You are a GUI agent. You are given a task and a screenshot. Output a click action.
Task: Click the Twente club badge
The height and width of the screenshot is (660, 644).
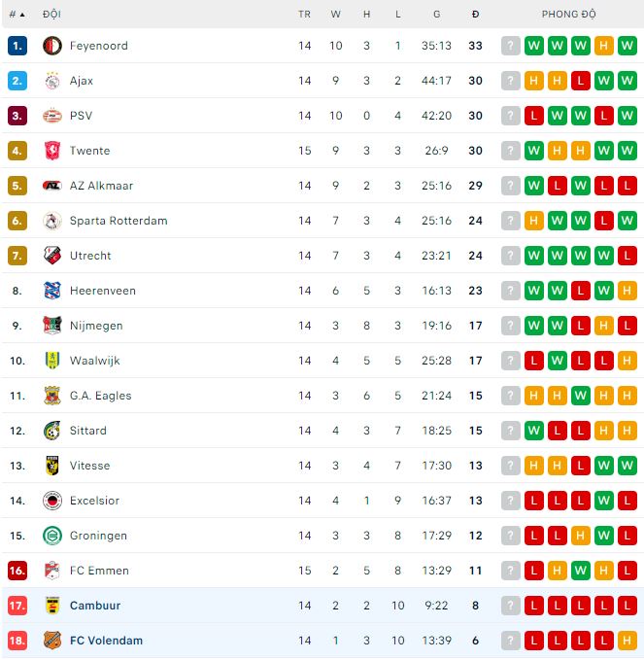point(52,151)
